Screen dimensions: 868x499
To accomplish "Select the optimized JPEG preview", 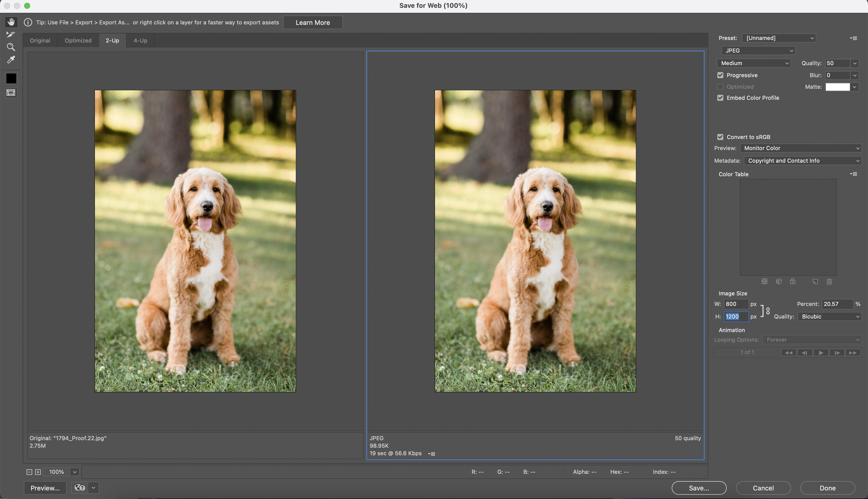I will pos(535,241).
